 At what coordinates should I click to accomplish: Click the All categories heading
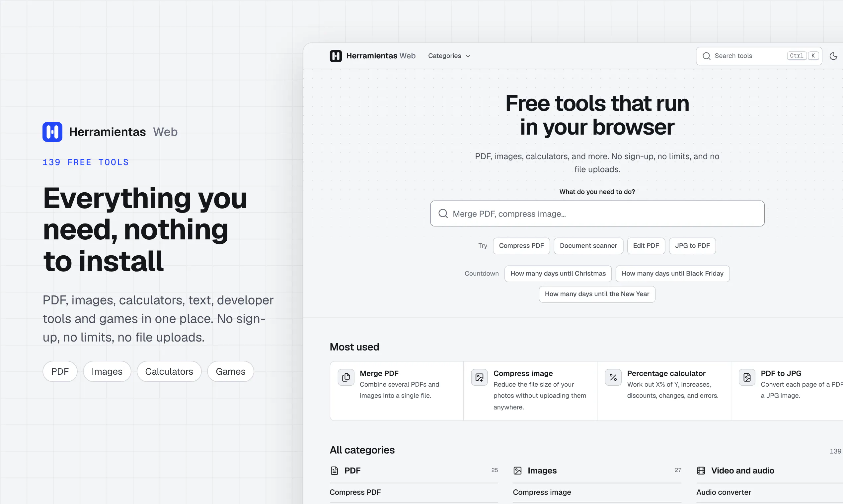click(362, 450)
